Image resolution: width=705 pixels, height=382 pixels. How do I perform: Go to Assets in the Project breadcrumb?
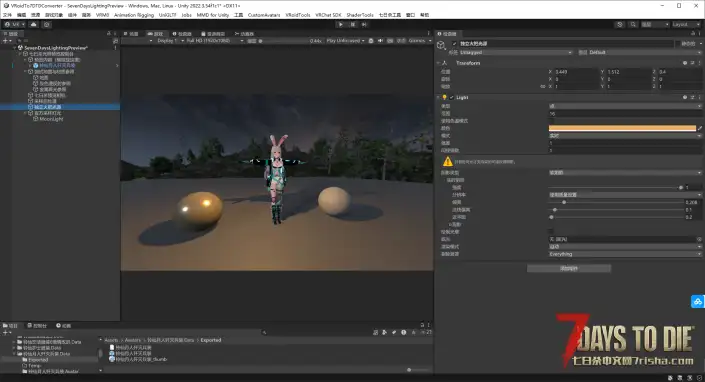(x=111, y=340)
